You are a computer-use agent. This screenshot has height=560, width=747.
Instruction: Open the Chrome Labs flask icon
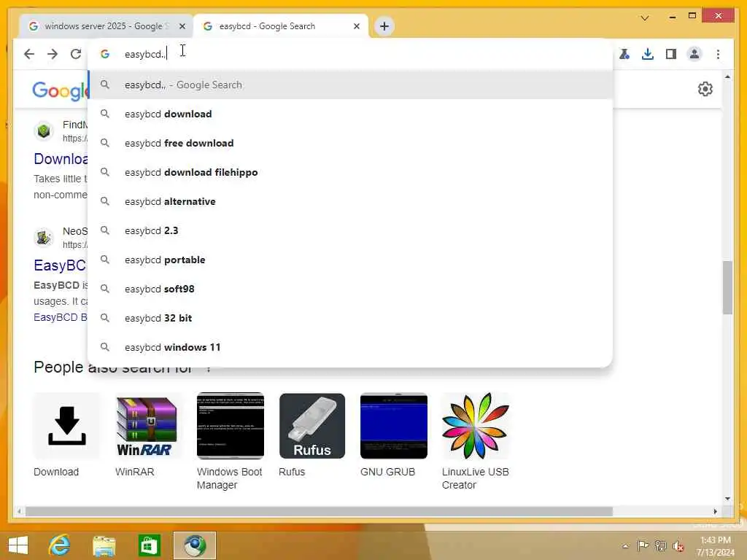(x=624, y=54)
